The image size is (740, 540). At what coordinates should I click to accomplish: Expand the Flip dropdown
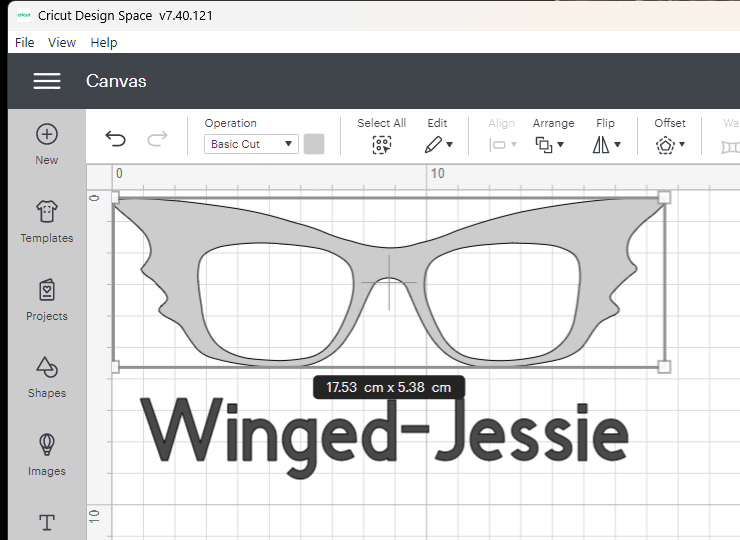(606, 144)
